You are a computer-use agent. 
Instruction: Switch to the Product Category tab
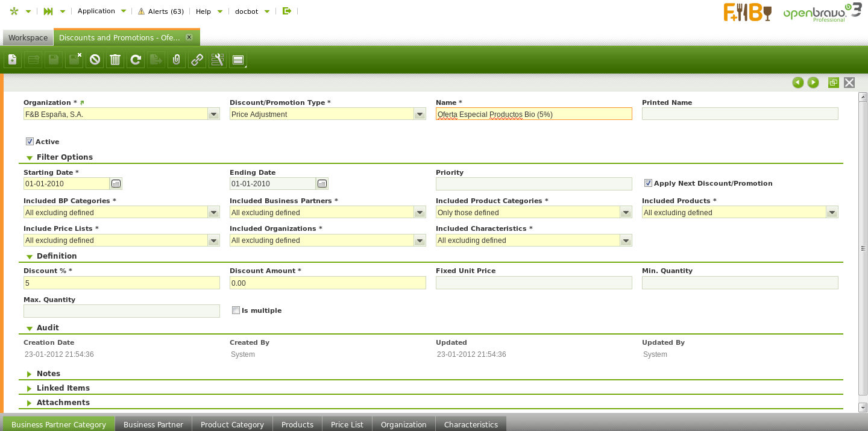tap(232, 424)
